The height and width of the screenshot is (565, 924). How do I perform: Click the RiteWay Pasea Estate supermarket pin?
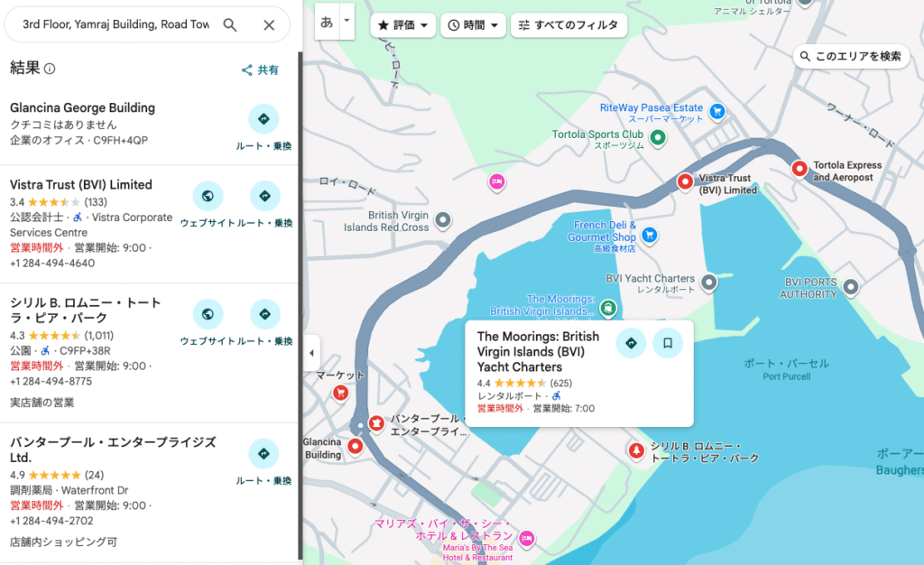(717, 112)
